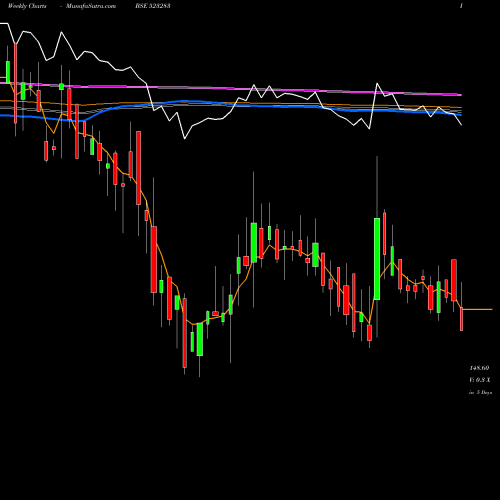Click the 'V: 0.3 X' volume text

(480, 380)
